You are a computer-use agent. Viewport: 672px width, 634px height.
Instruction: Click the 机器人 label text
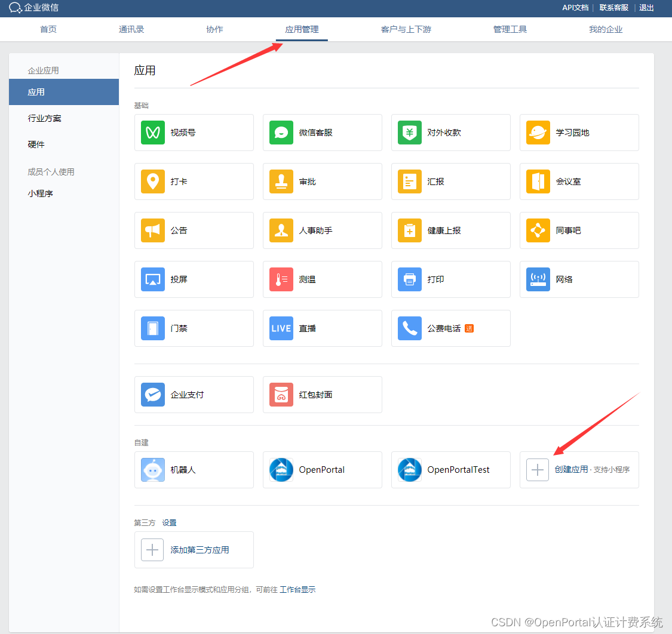[183, 469]
